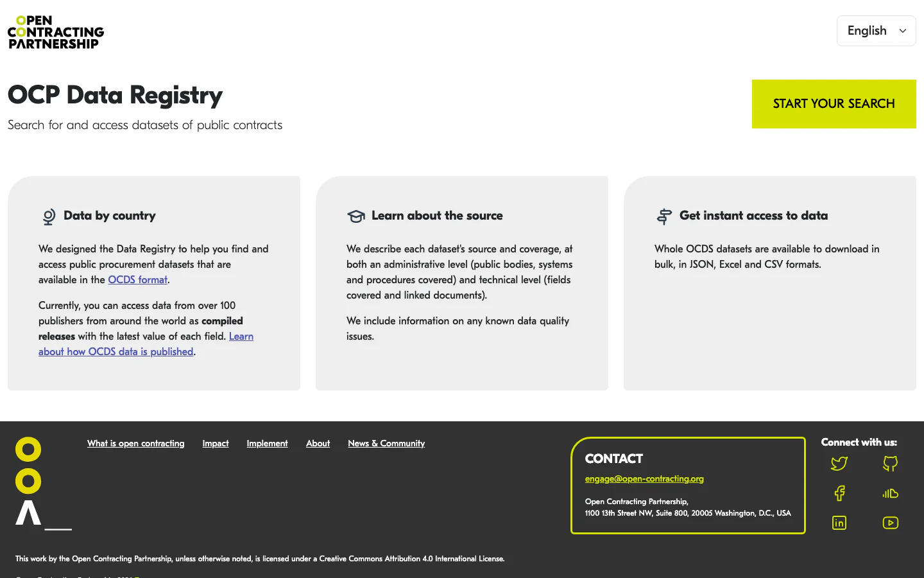Open News & Community footer link

[x=386, y=444]
